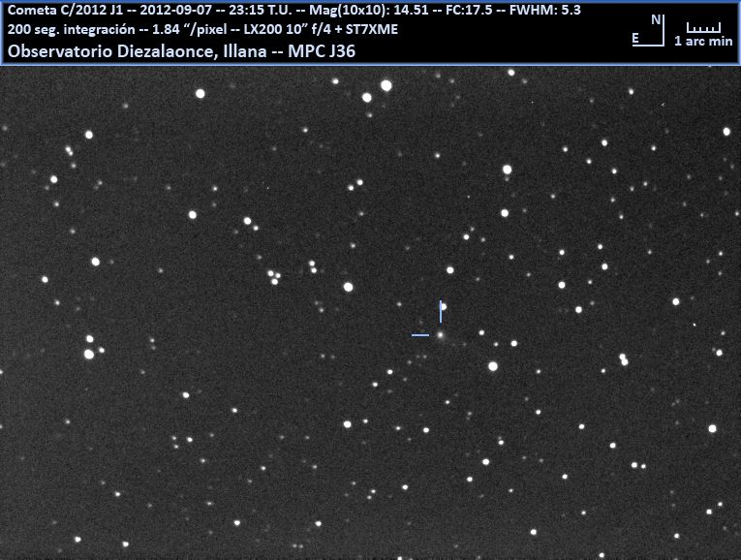741x560 pixels.
Task: Click the '200 seg. integración' text
Action: [x=72, y=29]
